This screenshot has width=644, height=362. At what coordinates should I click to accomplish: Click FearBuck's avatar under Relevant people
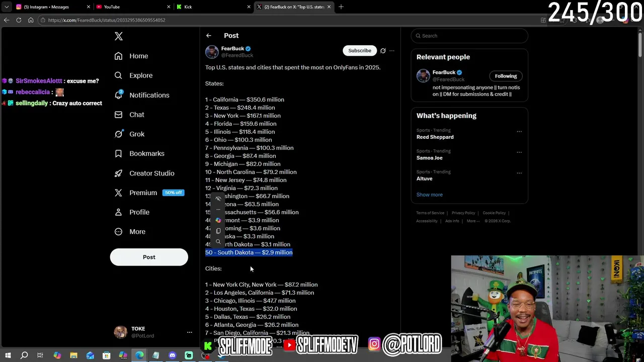click(423, 75)
